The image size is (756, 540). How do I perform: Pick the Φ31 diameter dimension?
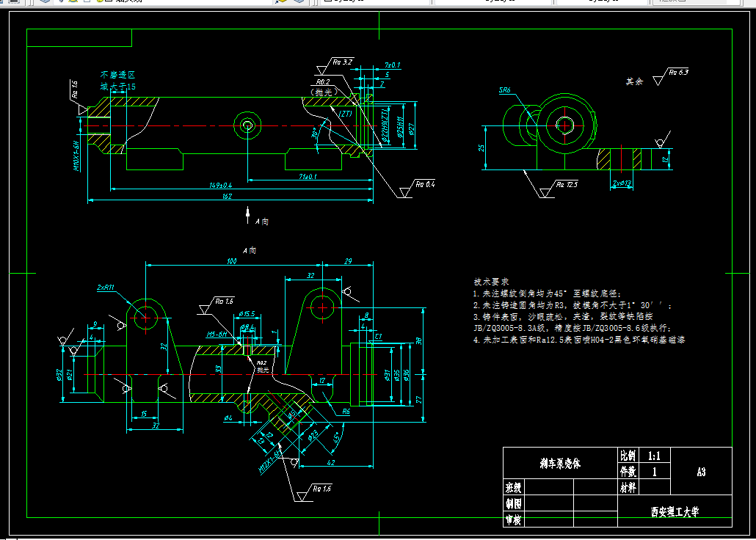(x=387, y=375)
